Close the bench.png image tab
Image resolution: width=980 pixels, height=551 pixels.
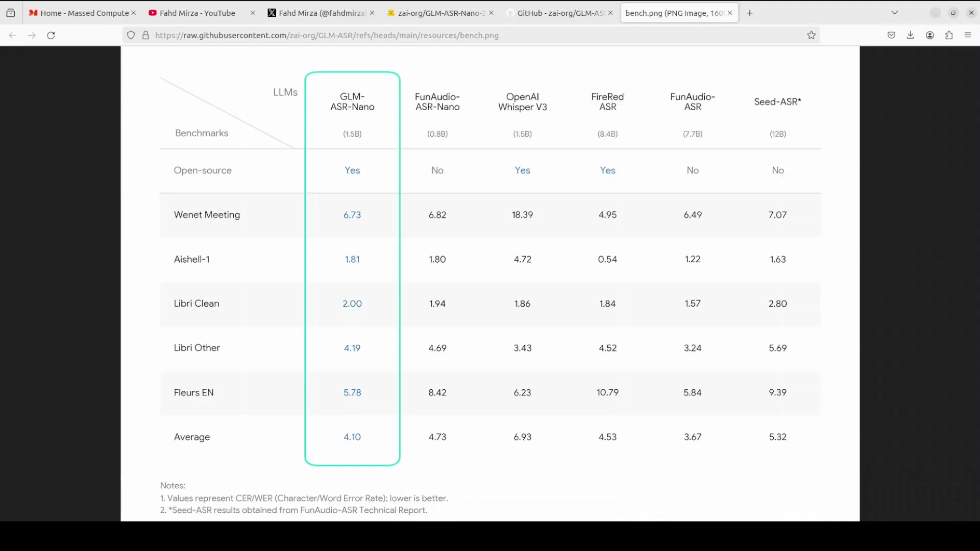click(730, 13)
